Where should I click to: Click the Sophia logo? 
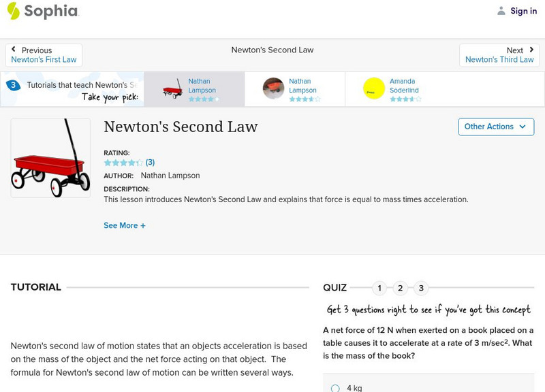click(x=42, y=11)
